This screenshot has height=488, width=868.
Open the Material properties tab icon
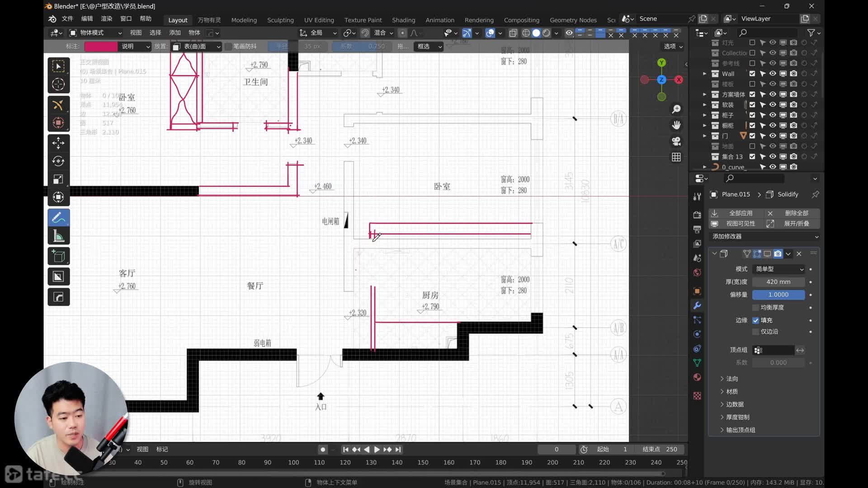pyautogui.click(x=697, y=377)
